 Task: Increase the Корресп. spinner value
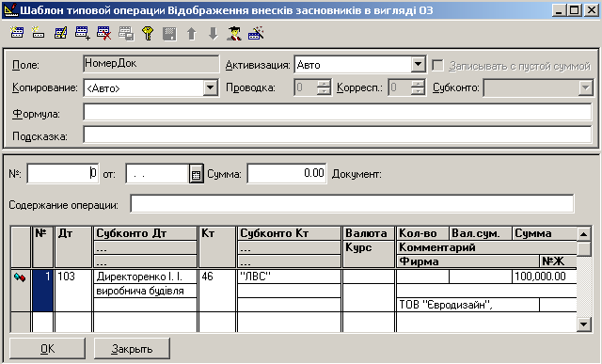[418, 84]
